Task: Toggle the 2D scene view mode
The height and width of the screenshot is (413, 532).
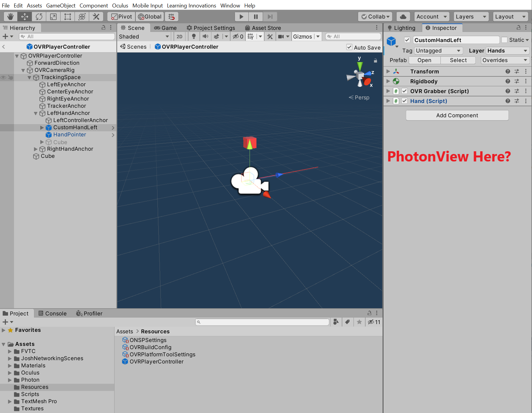Action: (180, 36)
